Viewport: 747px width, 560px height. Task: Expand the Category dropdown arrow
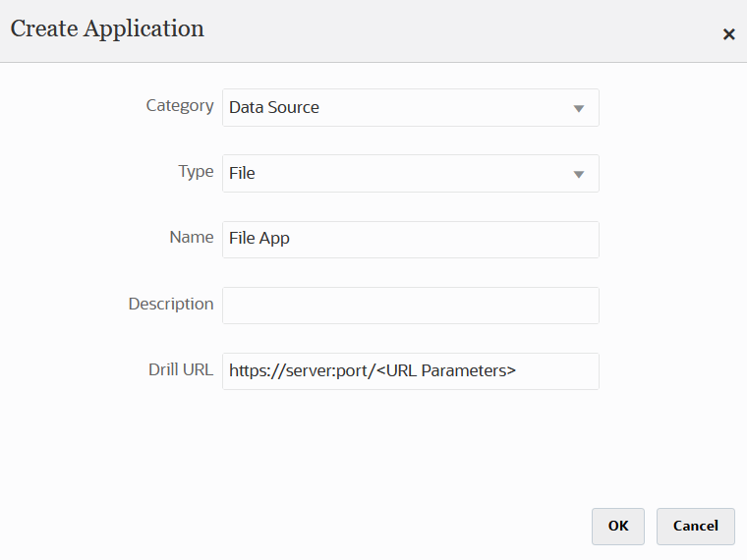(579, 108)
